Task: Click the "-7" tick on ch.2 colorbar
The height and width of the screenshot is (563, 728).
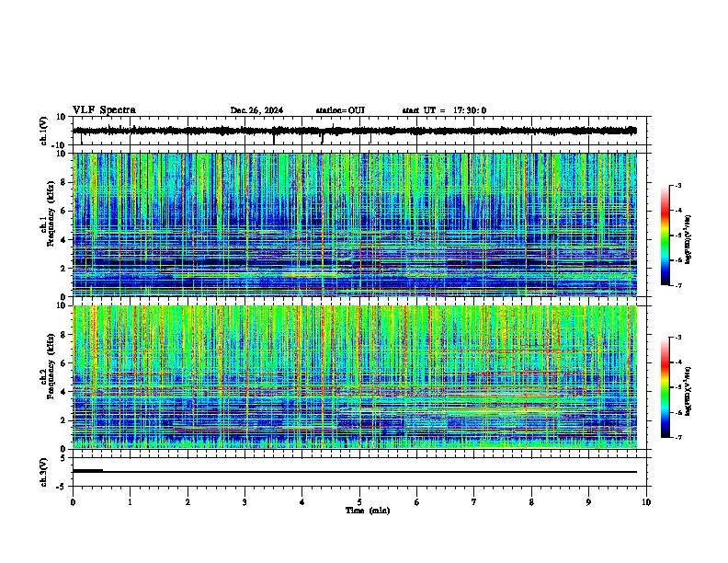Action: 677,437
